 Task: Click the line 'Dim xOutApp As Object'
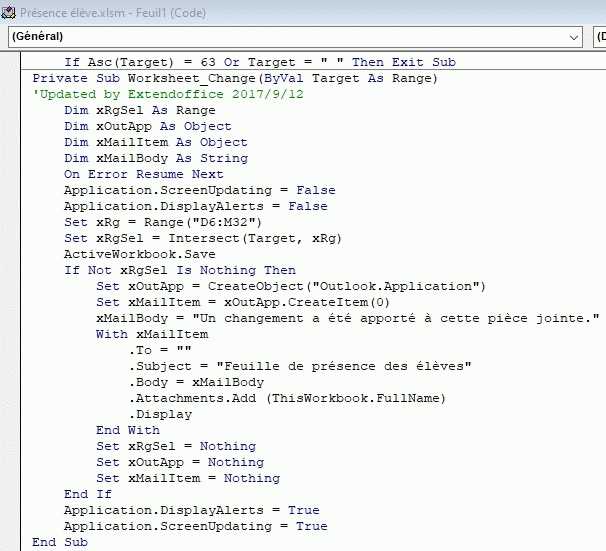tap(148, 126)
